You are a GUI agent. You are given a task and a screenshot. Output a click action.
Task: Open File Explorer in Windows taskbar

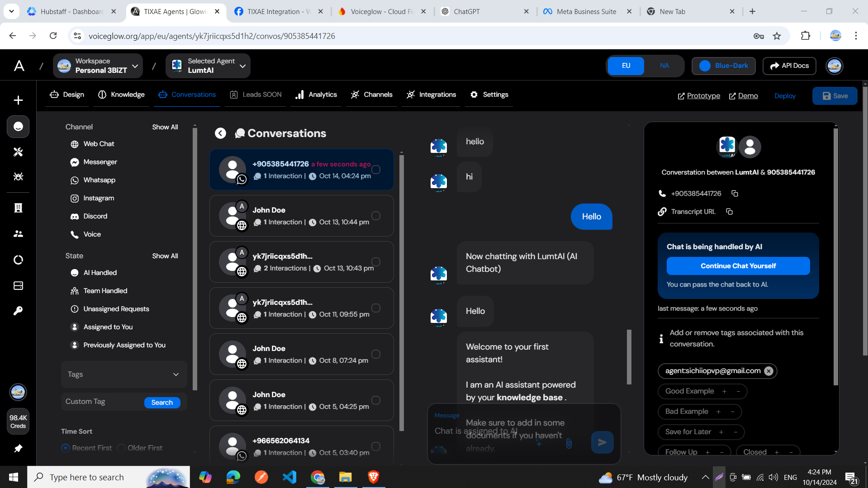click(346, 477)
